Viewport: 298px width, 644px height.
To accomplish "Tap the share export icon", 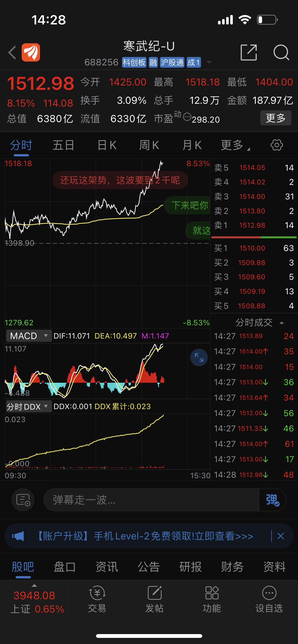I will click(x=249, y=52).
